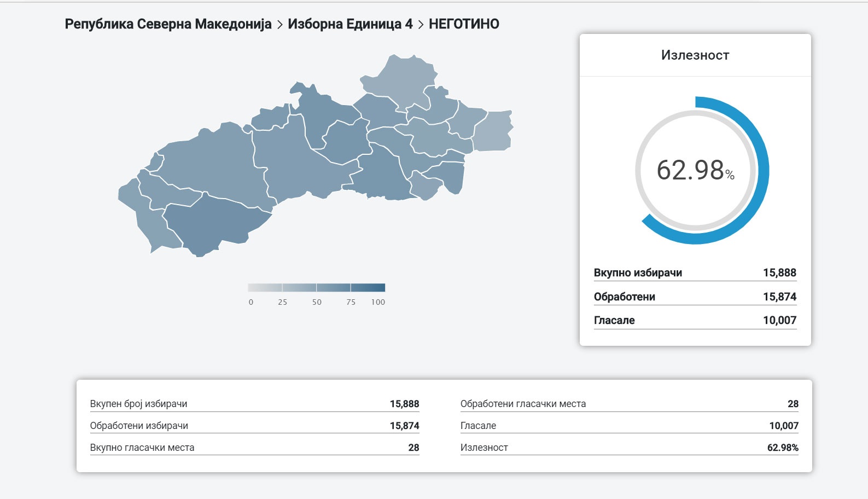The width and height of the screenshot is (868, 499).
Task: Open Република Северна Македонија breadcrumb link
Action: [168, 24]
